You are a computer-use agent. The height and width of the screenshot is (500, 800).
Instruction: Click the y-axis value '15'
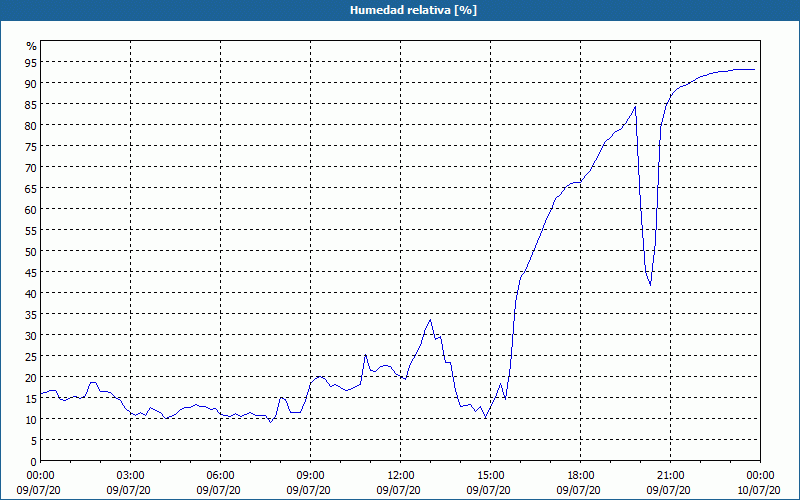point(31,398)
